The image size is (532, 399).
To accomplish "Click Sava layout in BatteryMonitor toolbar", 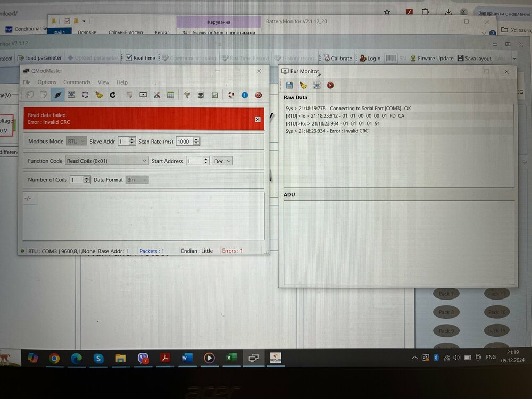I will click(475, 59).
